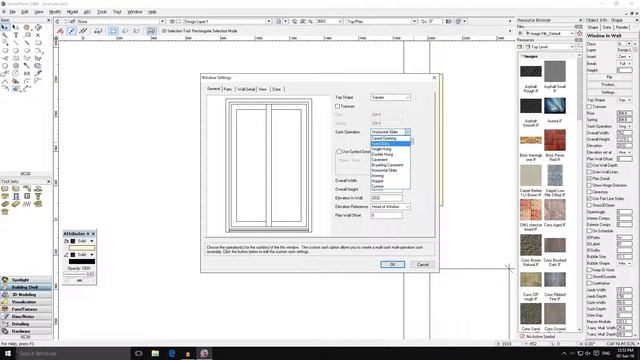
Task: Open the Spotlight tool set
Action: pos(26,280)
